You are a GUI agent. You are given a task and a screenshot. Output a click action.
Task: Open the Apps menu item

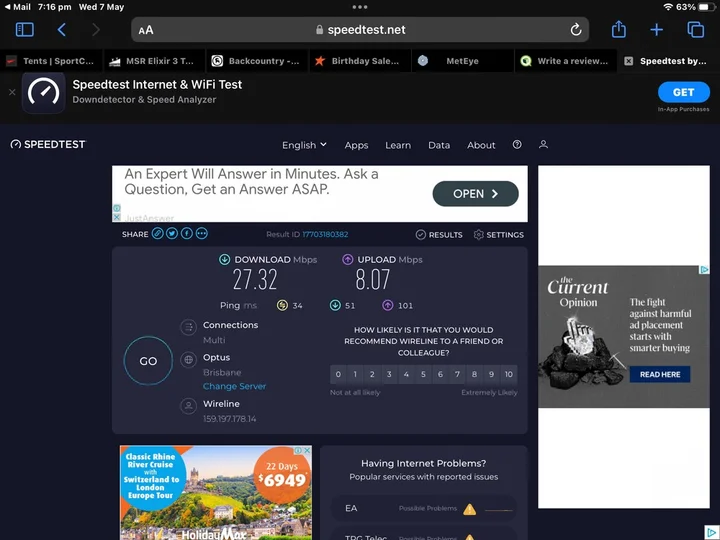coord(356,145)
